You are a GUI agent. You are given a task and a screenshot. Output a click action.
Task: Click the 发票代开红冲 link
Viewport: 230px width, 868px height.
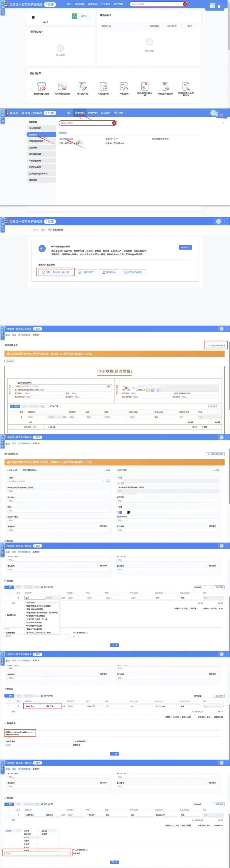pos(111,139)
